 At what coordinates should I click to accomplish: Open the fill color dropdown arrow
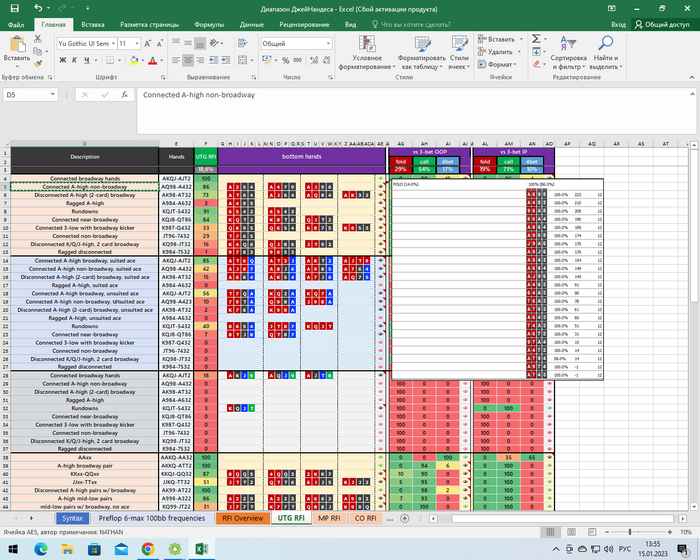click(143, 60)
